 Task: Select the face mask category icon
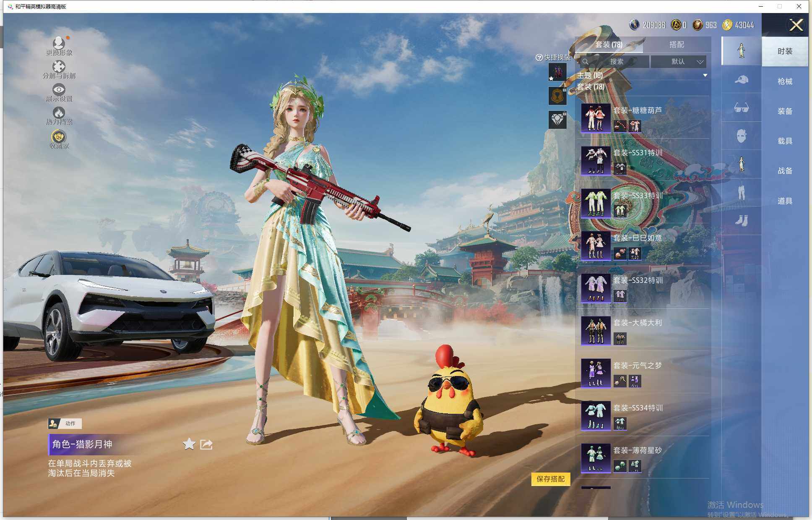click(741, 136)
